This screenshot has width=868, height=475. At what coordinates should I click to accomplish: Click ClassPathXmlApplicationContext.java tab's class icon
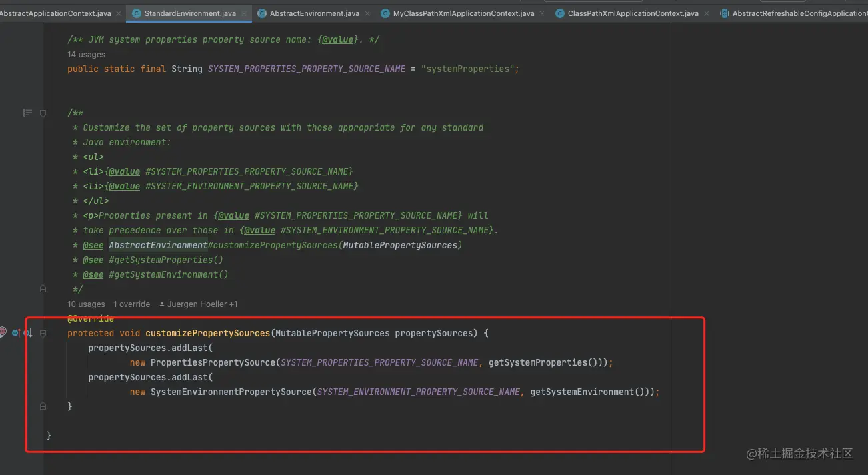coord(560,13)
